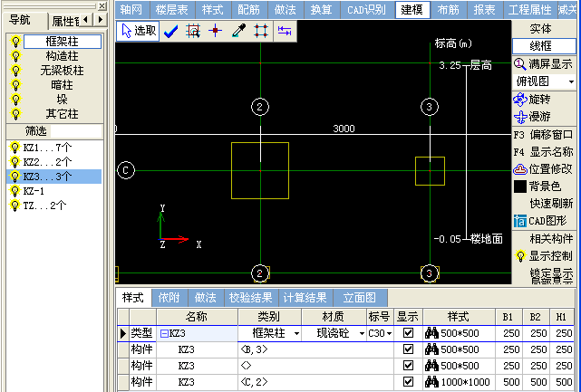Click binoculars icon in 类型 KZ3 row

431,333
